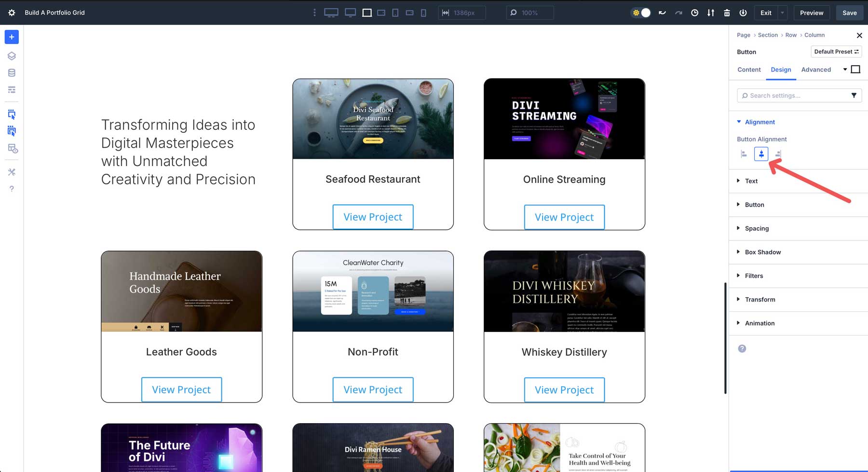Switch to the Advanced tab
The width and height of the screenshot is (868, 472).
coord(816,69)
